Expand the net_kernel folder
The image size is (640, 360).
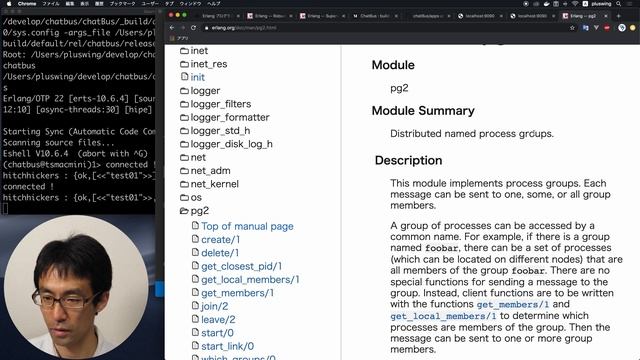[x=209, y=184]
